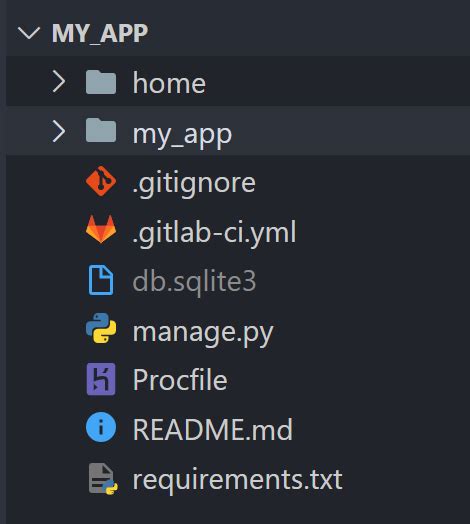
Task: Click the my_app folder icon
Action: 101,130
